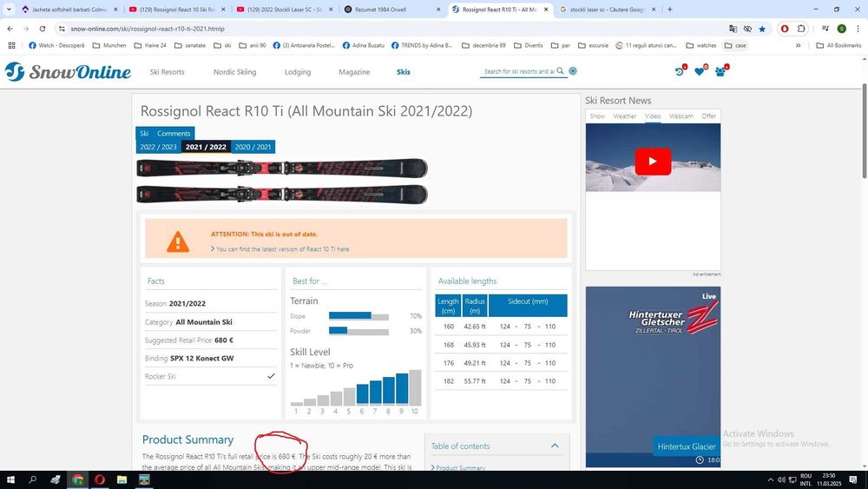This screenshot has height=489, width=868.
Task: Open Watch - Descoperă Facebook bookmark
Action: (x=56, y=45)
